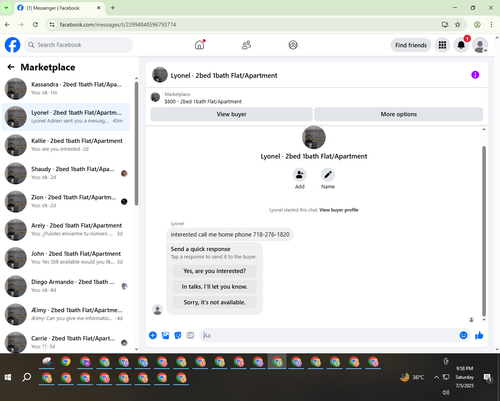Click the conversation list scrollbar

136,143
